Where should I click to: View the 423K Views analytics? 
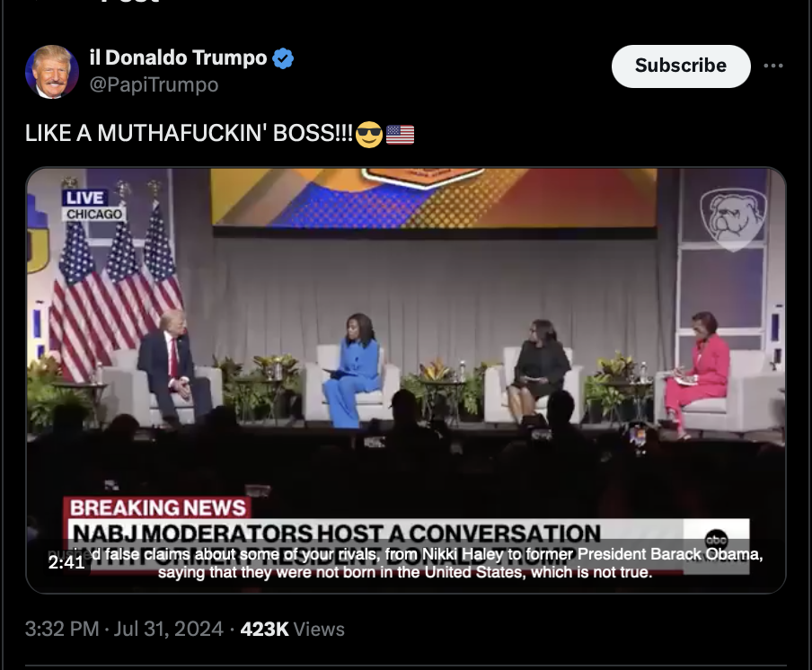pyautogui.click(x=292, y=629)
